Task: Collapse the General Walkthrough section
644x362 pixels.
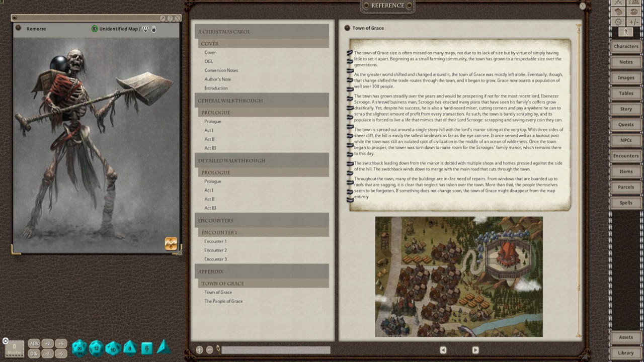Action: coord(262,101)
